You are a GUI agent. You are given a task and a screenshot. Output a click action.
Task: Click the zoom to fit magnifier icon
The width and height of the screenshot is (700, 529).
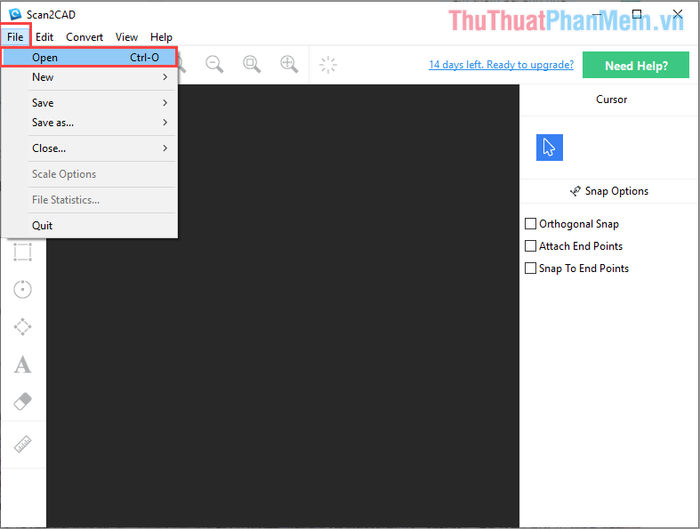point(252,64)
